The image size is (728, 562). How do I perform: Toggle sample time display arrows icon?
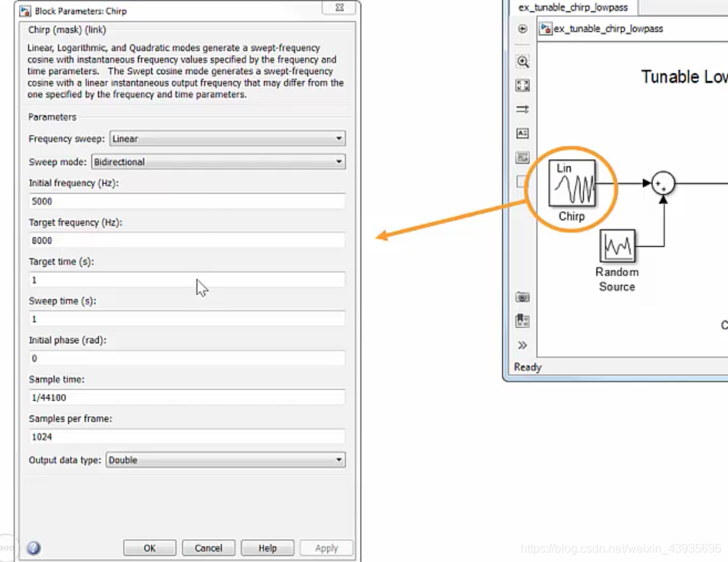(523, 109)
